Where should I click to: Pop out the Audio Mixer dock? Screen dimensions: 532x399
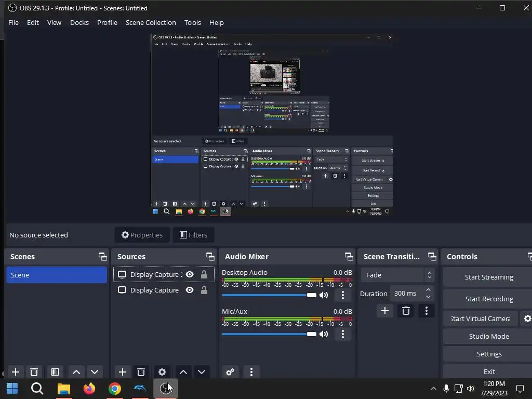349,257
